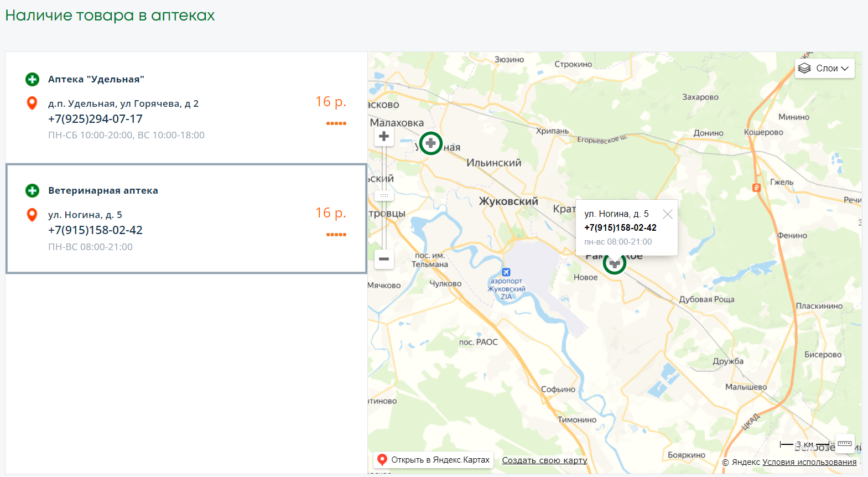Open the Условия использования link
The width and height of the screenshot is (868, 477).
[x=809, y=462]
